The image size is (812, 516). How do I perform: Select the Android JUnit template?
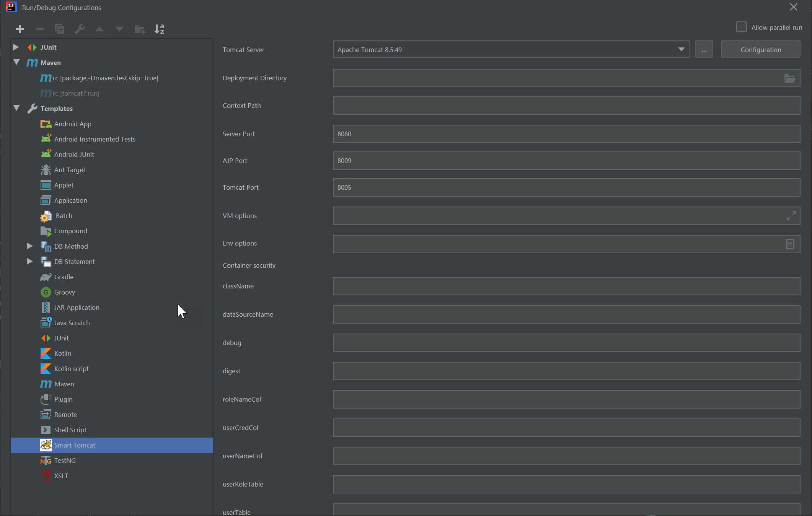74,155
